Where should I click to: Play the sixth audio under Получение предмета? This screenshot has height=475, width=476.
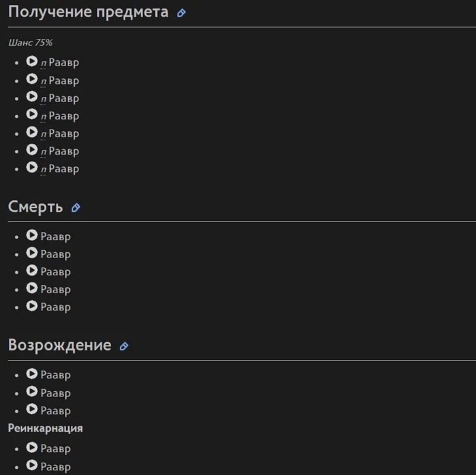pos(32,149)
